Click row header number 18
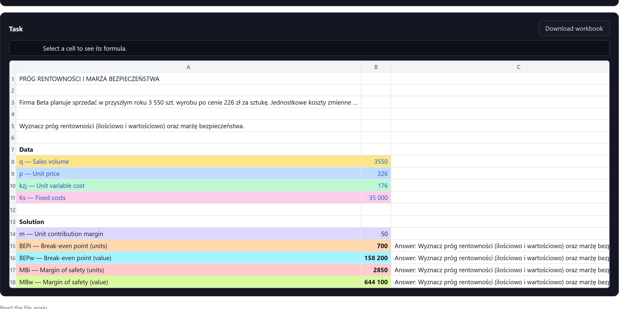The height and width of the screenshot is (309, 644). tap(13, 282)
